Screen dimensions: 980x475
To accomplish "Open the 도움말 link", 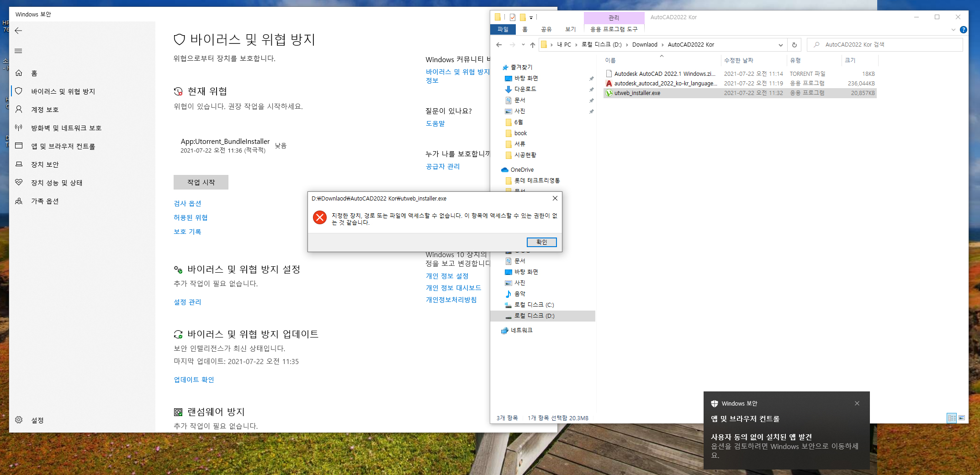I will tap(435, 123).
